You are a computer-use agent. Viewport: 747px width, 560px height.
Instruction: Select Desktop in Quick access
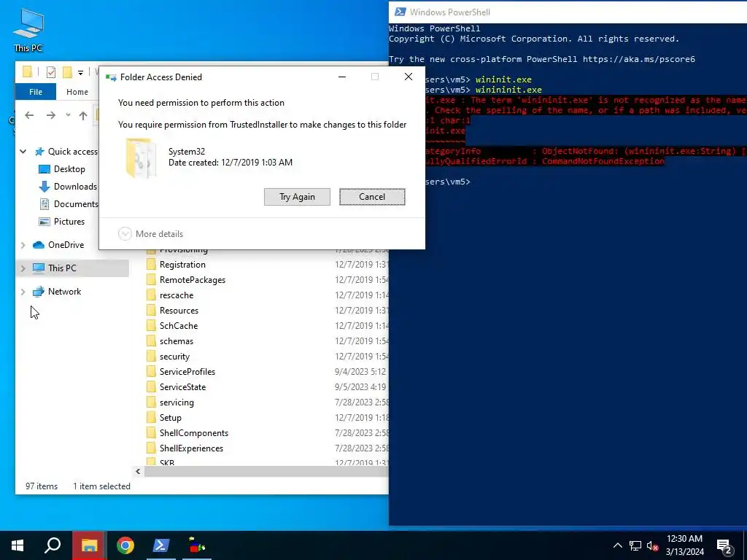pos(69,169)
